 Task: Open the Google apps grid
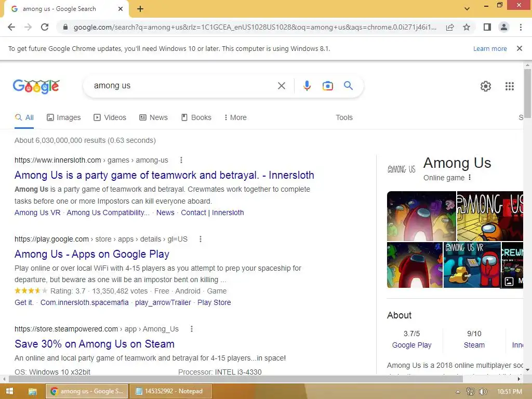point(510,86)
